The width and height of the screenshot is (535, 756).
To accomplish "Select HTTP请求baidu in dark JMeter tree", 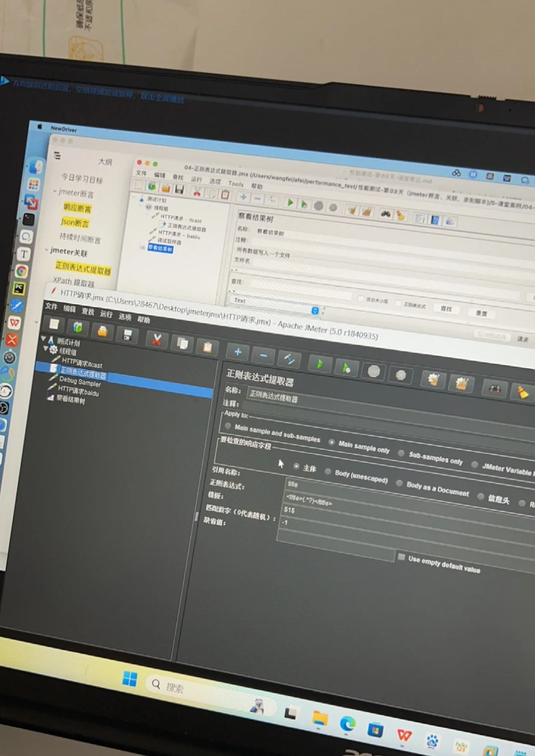I will [x=78, y=391].
